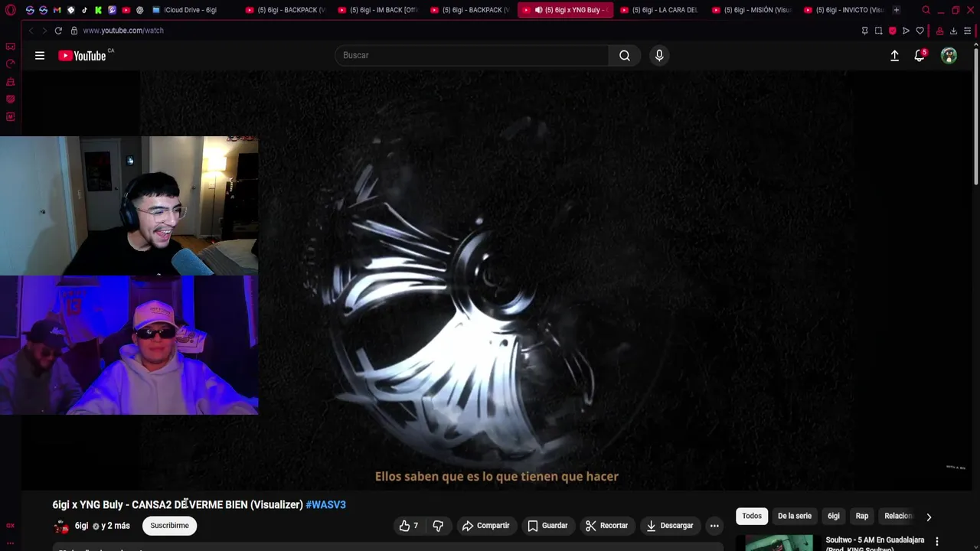Open browser tab search magnifier

click(926, 10)
